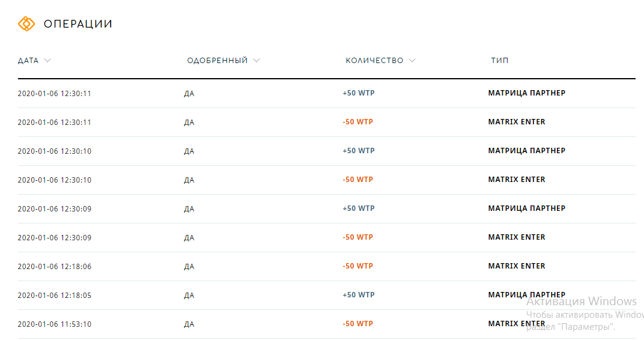Click the +50 WTP amount in topmost row

click(359, 93)
